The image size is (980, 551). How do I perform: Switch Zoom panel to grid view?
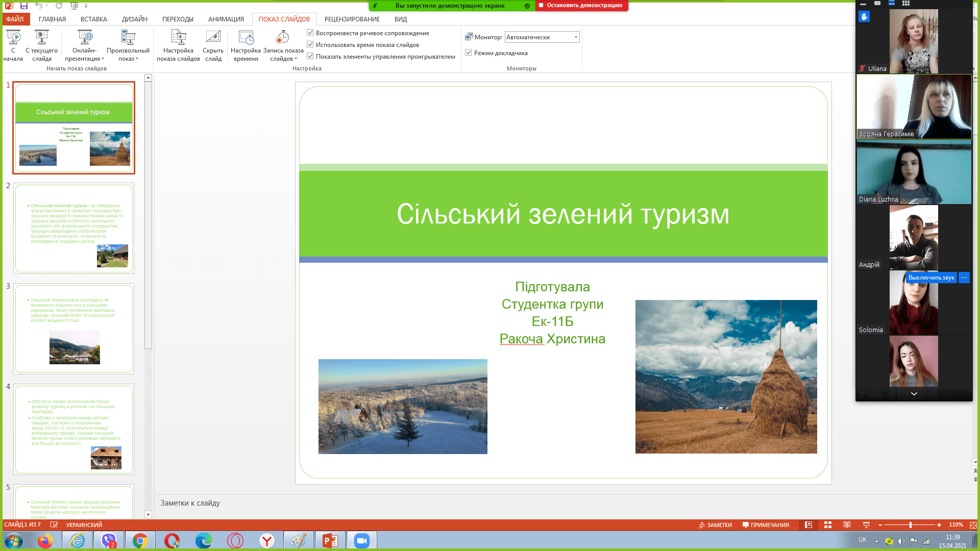906,3
